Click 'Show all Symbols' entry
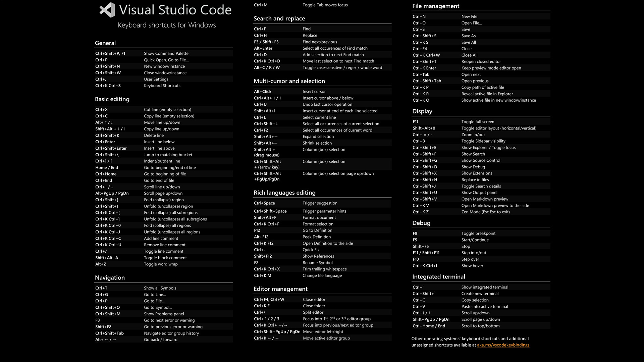 click(x=160, y=288)
